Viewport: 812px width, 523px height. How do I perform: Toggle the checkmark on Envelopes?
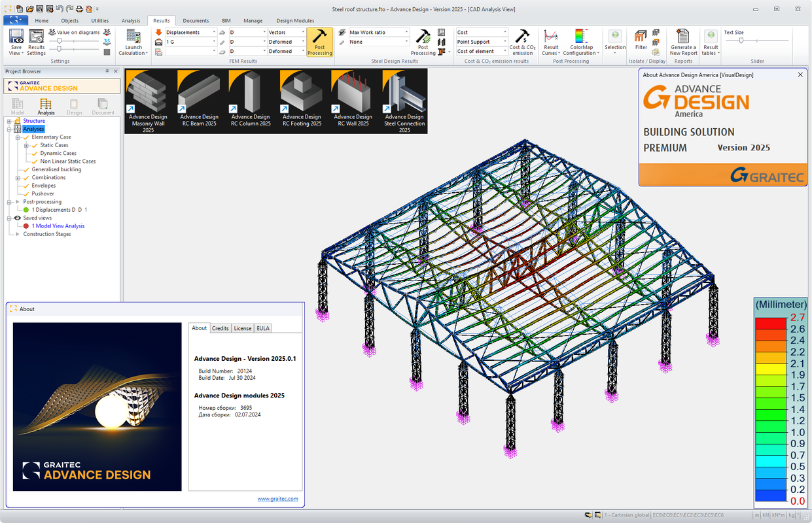26,186
